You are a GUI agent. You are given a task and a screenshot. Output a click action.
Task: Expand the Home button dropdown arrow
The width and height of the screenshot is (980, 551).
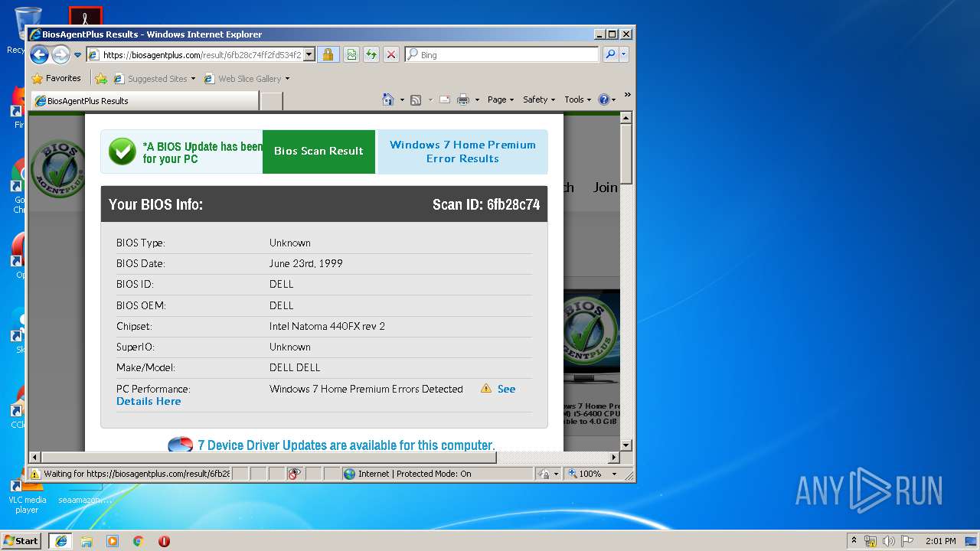(x=402, y=99)
